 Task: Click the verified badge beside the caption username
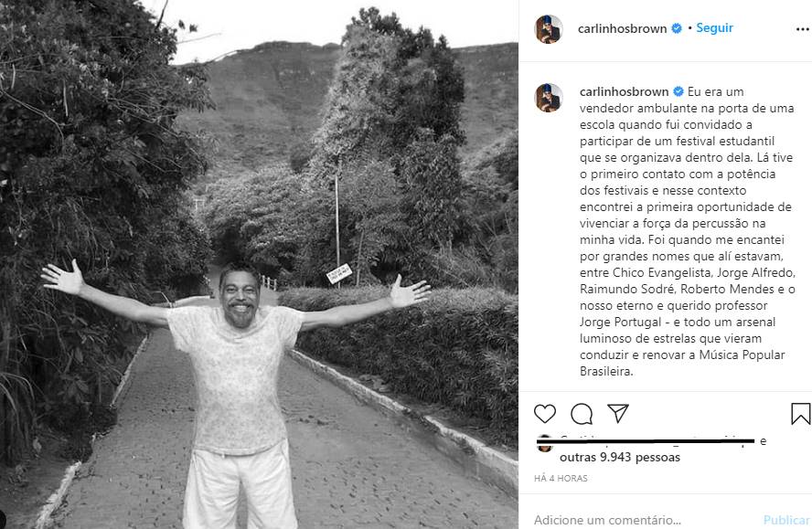tap(678, 91)
